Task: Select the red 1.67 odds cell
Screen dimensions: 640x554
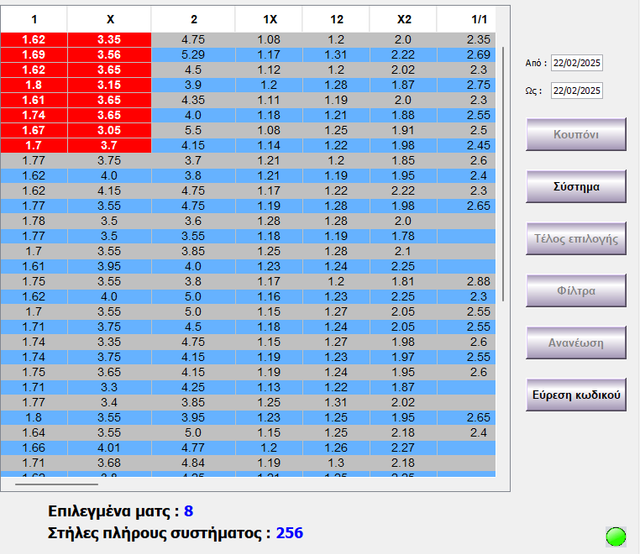Action: click(x=34, y=130)
